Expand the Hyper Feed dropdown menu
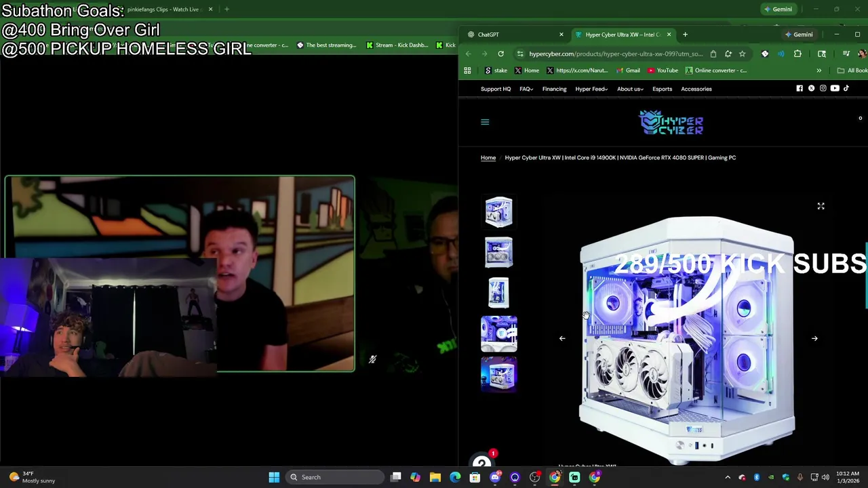This screenshot has width=868, height=488. [591, 89]
